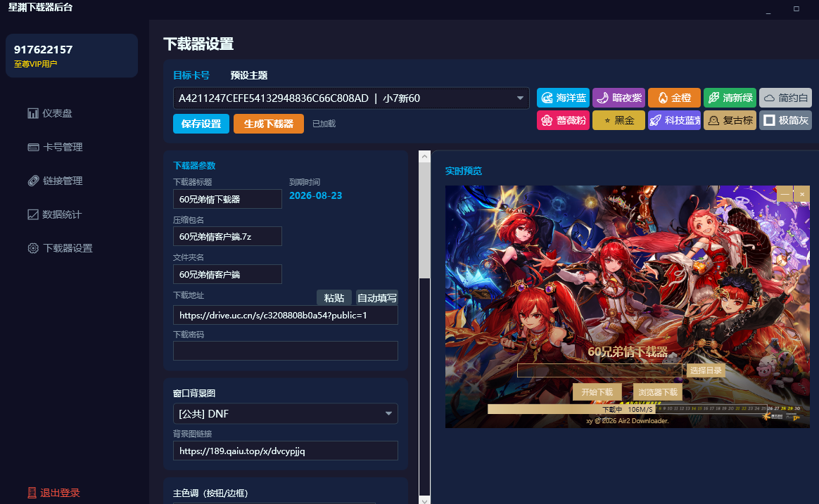Click the preview window minimize icon
Image resolution: width=819 pixels, height=504 pixels.
tap(785, 195)
